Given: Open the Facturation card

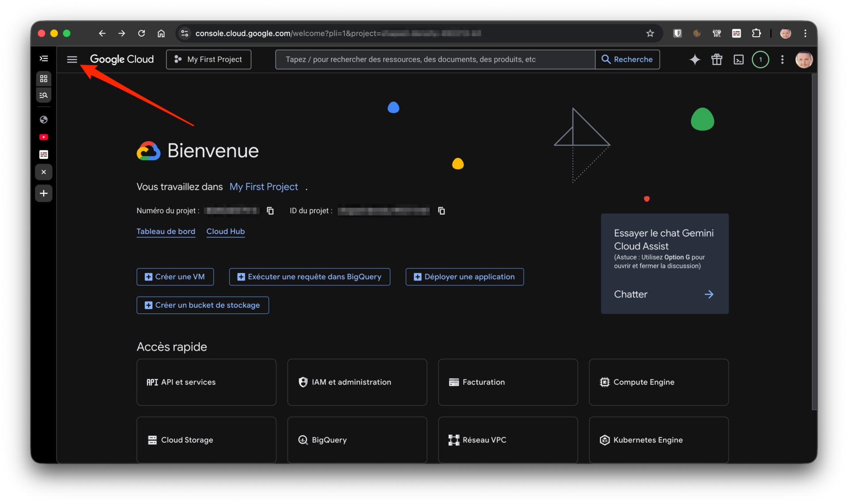Looking at the screenshot, I should 508,382.
